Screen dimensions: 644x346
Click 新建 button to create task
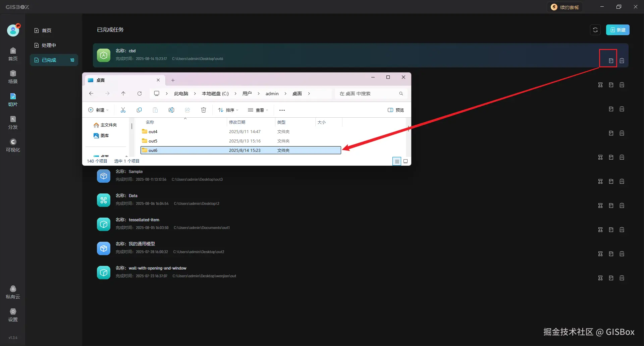(618, 30)
